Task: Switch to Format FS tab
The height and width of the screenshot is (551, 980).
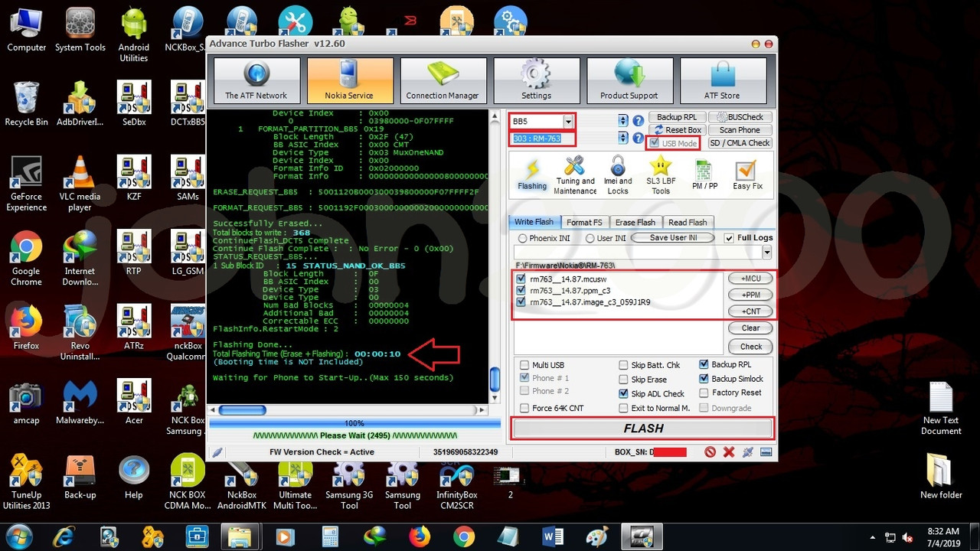Action: click(x=584, y=223)
